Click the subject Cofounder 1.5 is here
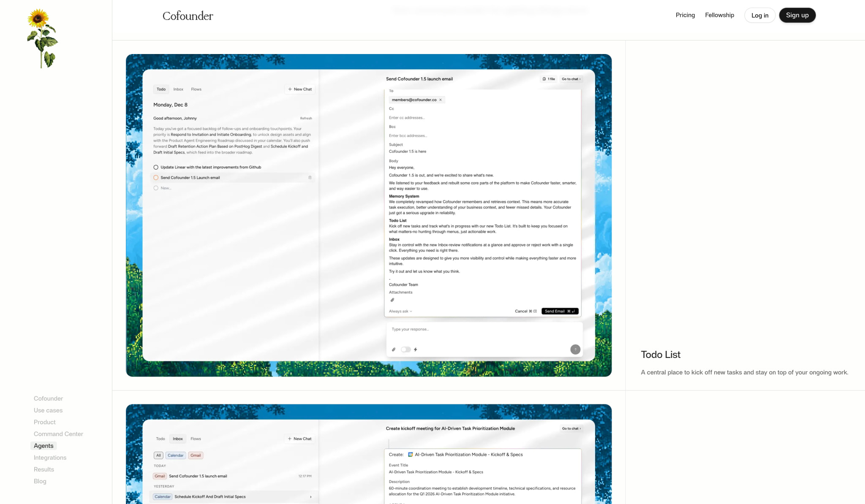 (x=408, y=152)
